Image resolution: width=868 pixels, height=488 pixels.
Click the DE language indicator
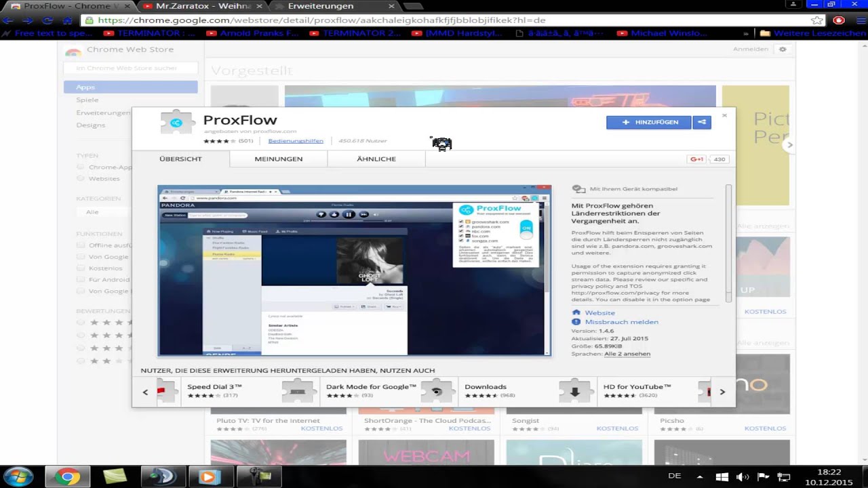675,476
